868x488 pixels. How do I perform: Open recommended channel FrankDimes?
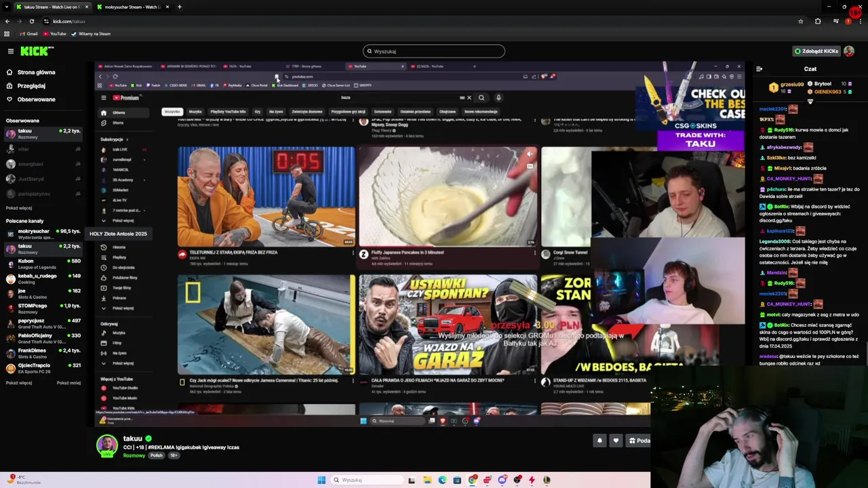pyautogui.click(x=43, y=353)
